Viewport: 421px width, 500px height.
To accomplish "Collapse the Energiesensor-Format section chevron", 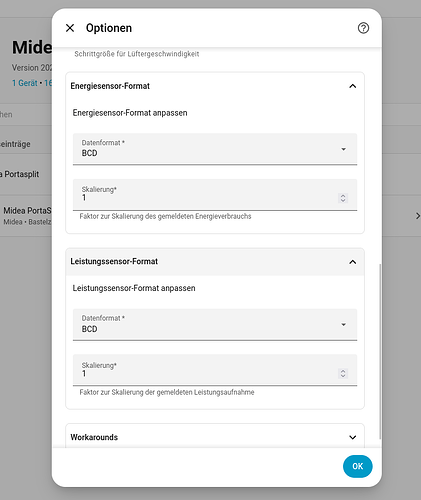I will (352, 86).
